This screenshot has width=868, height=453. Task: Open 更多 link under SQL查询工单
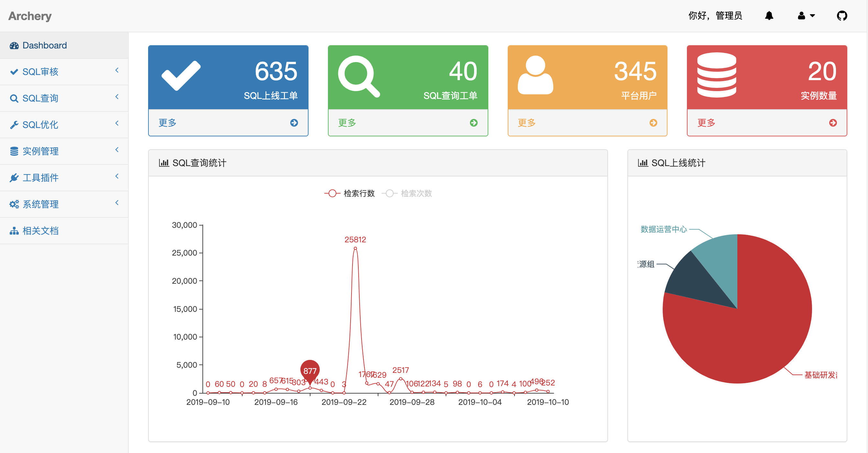click(x=347, y=123)
